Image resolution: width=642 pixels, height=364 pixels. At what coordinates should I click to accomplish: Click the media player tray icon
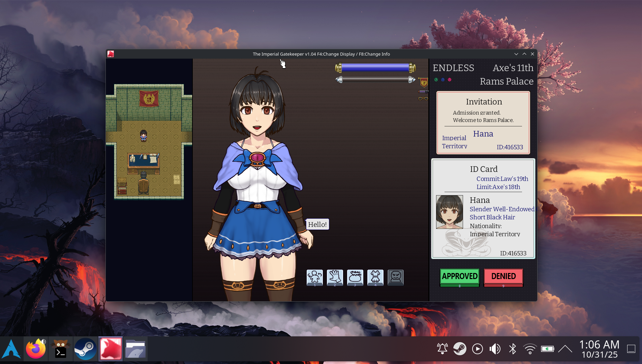pyautogui.click(x=478, y=349)
